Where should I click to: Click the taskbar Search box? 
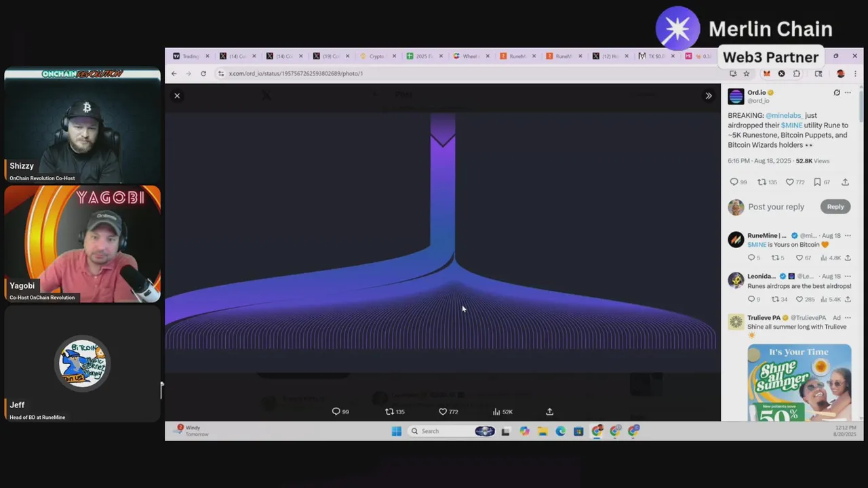coord(451,431)
